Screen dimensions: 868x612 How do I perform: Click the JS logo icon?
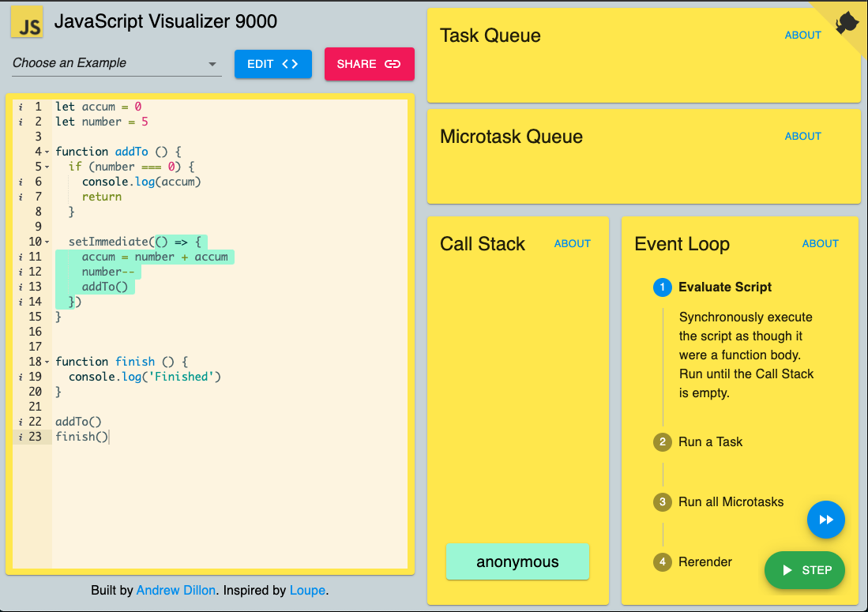point(27,21)
